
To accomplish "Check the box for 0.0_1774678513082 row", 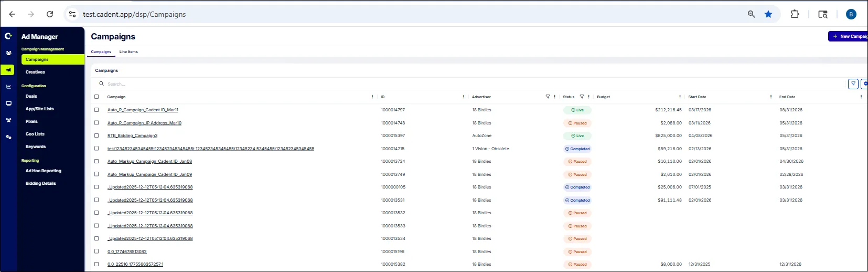I will (x=97, y=252).
